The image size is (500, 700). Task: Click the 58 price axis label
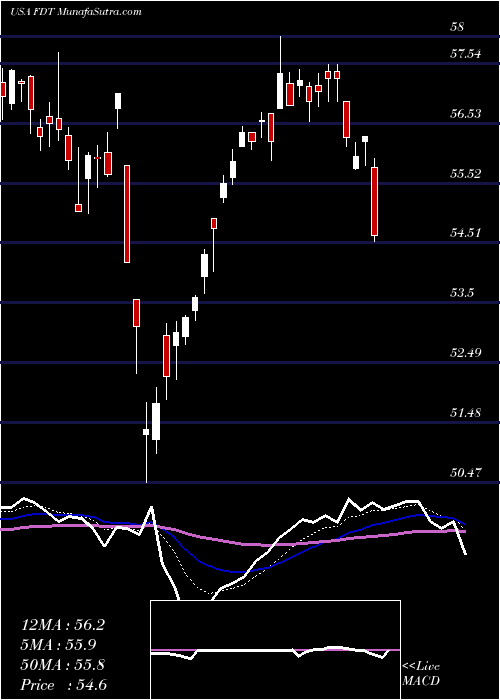point(458,27)
